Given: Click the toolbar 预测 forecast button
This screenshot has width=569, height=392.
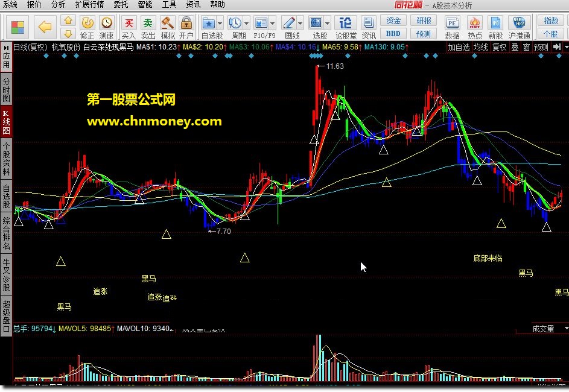Looking at the screenshot, I should point(424,34).
